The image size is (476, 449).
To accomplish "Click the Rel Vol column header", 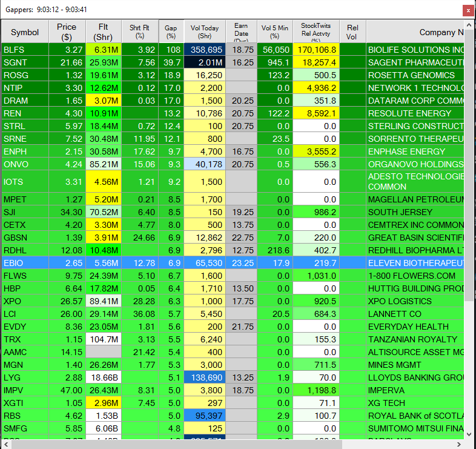I will pos(352,32).
